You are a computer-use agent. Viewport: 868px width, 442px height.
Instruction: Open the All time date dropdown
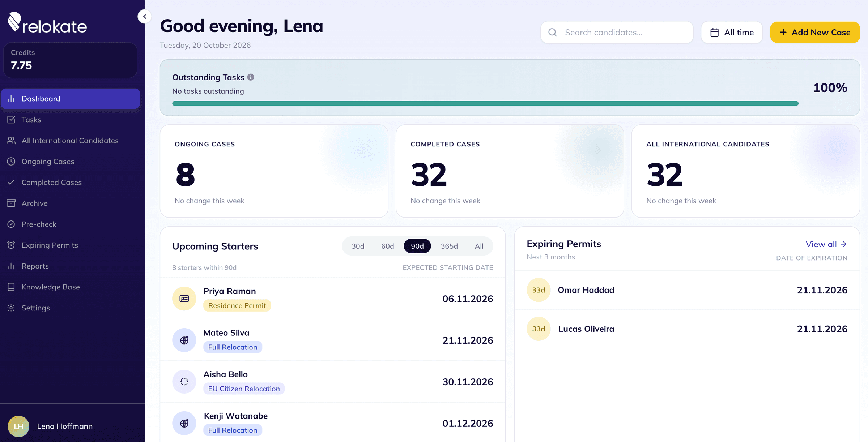(732, 33)
